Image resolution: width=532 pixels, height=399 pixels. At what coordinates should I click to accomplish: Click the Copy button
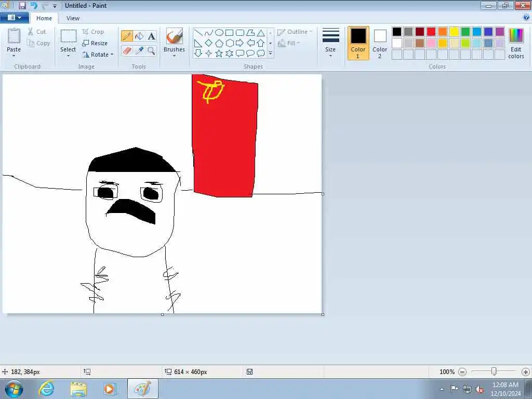38,43
